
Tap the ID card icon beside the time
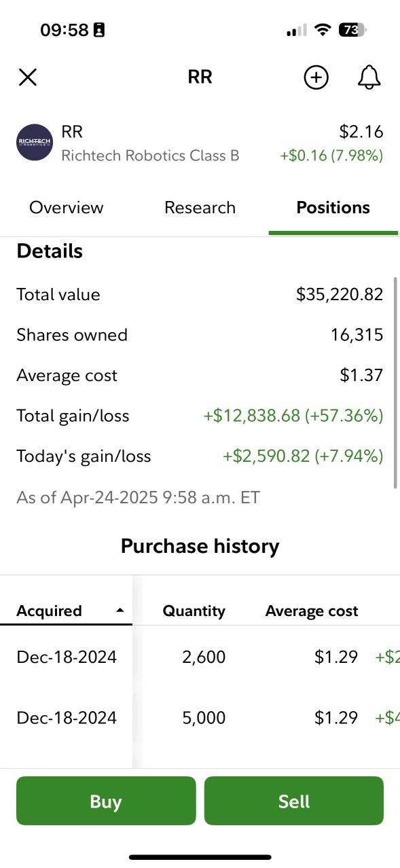click(x=99, y=30)
